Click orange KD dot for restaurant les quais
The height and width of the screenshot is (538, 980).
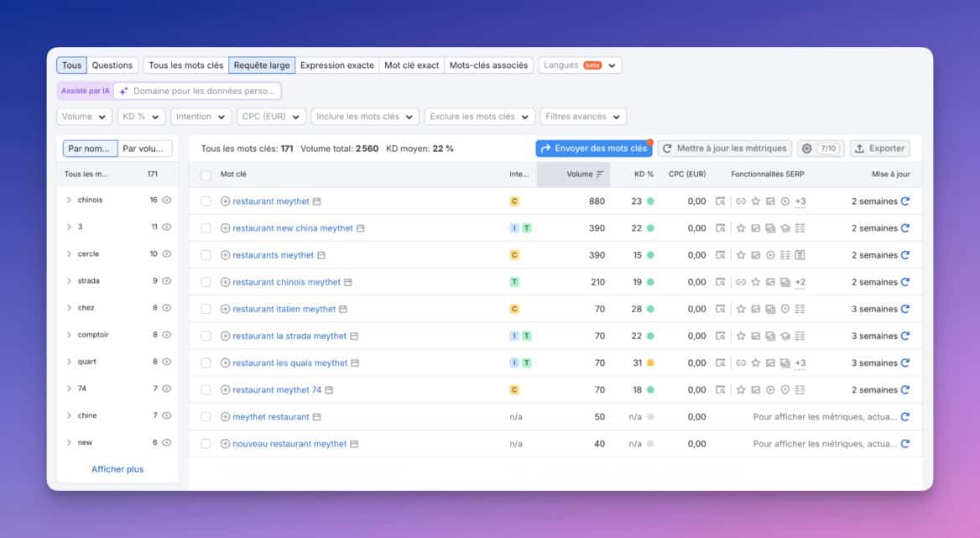(x=650, y=363)
